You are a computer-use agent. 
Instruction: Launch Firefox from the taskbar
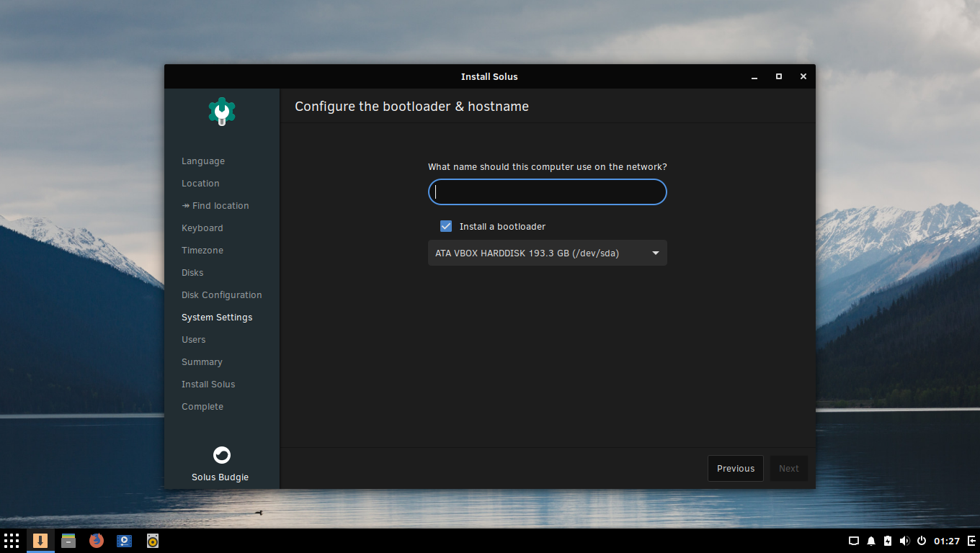(x=97, y=541)
